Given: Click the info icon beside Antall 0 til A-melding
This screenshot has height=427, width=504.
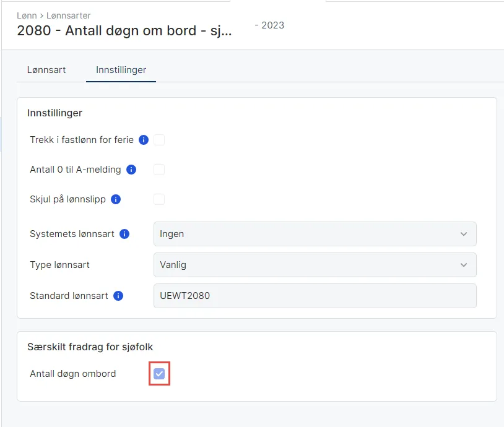Looking at the screenshot, I should point(131,170).
